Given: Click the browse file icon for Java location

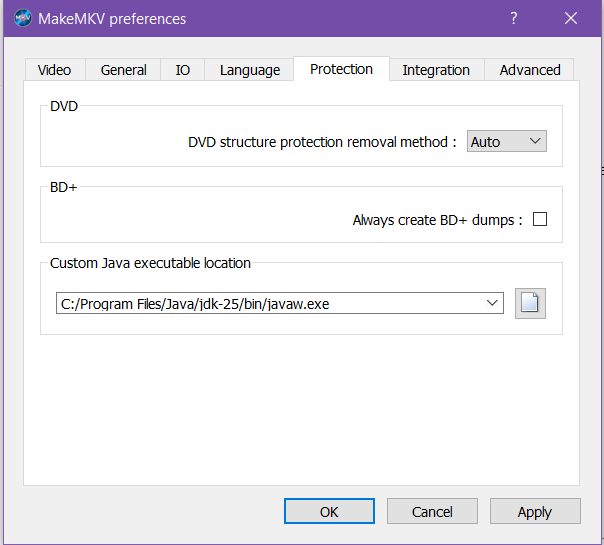Looking at the screenshot, I should [x=530, y=303].
